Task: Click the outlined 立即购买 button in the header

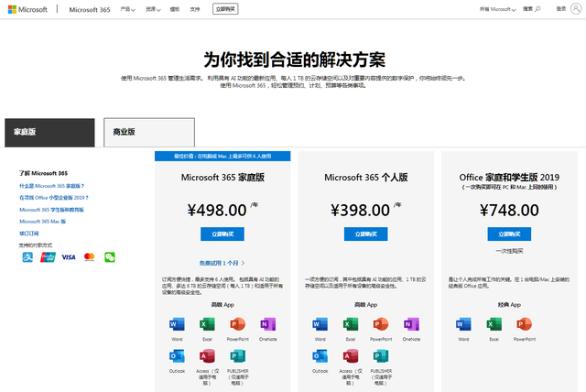Action: coord(225,9)
